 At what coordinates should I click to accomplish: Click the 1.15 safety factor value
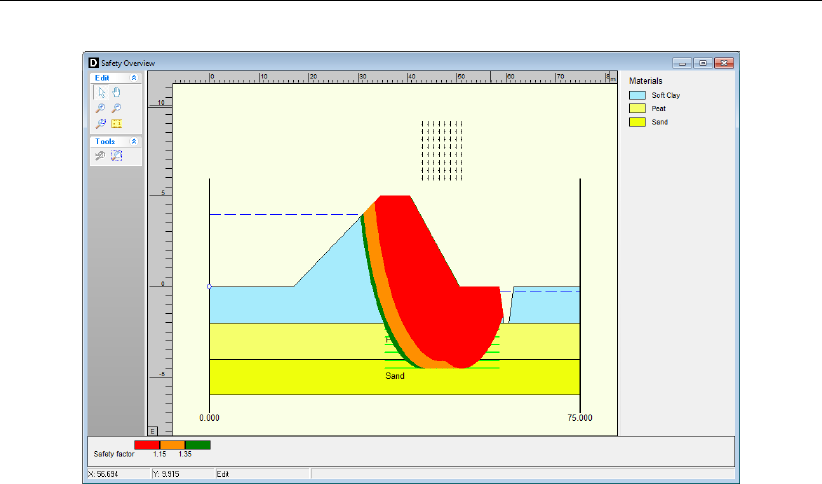(160, 454)
